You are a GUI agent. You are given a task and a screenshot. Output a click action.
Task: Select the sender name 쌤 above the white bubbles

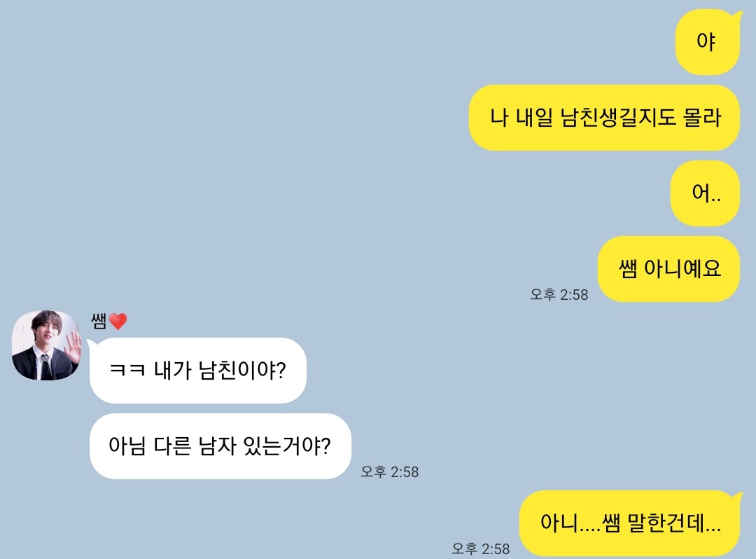click(99, 321)
